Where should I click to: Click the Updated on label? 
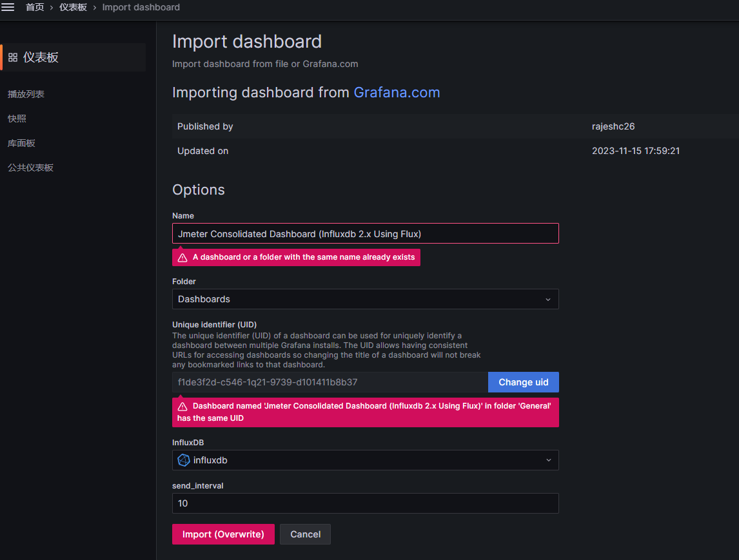[202, 151]
